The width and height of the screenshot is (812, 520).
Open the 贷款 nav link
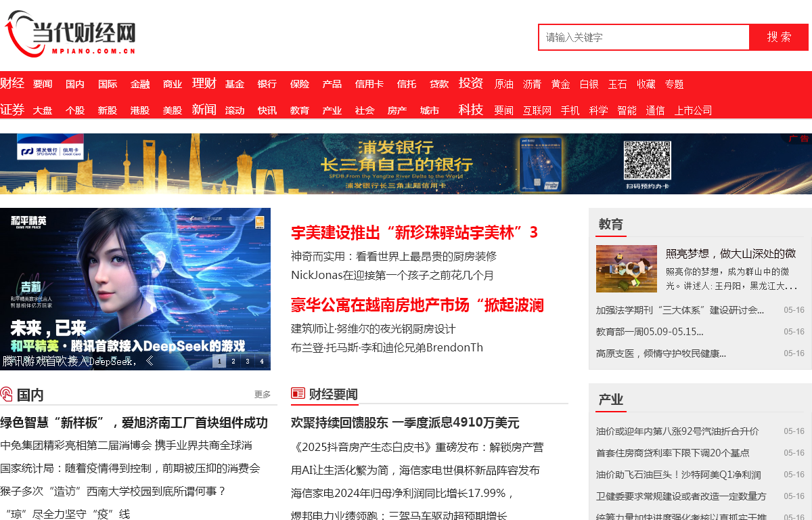[439, 84]
